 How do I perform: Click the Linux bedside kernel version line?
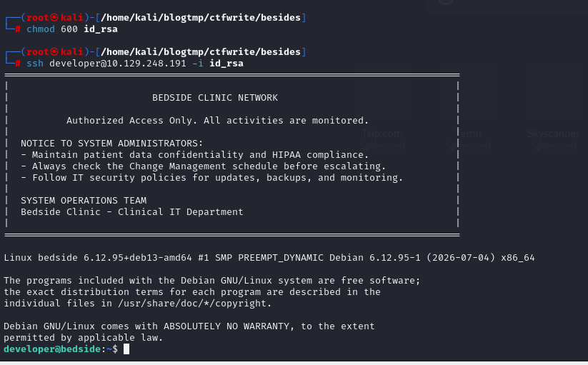269,258
